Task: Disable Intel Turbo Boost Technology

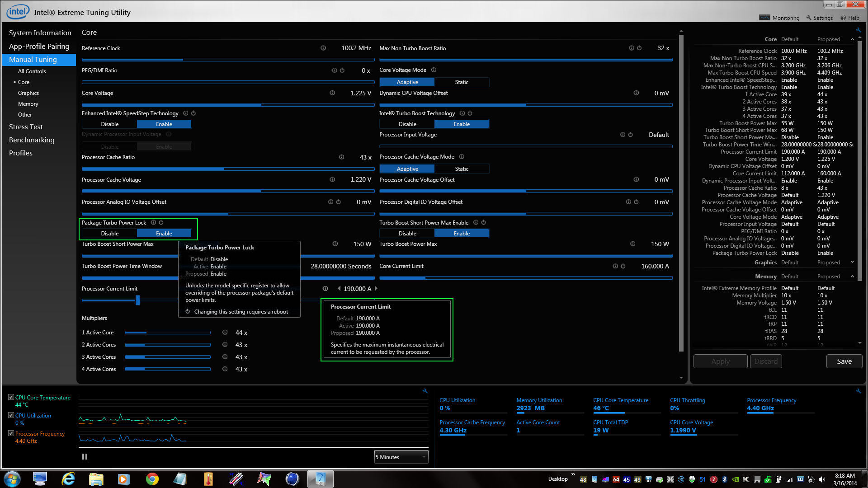Action: pos(407,124)
